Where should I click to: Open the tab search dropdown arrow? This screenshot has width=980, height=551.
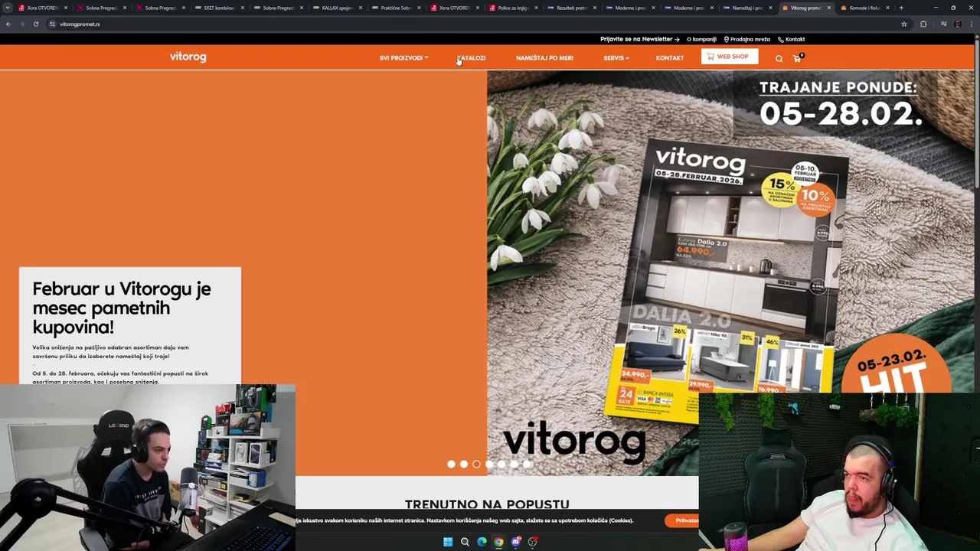tap(8, 8)
